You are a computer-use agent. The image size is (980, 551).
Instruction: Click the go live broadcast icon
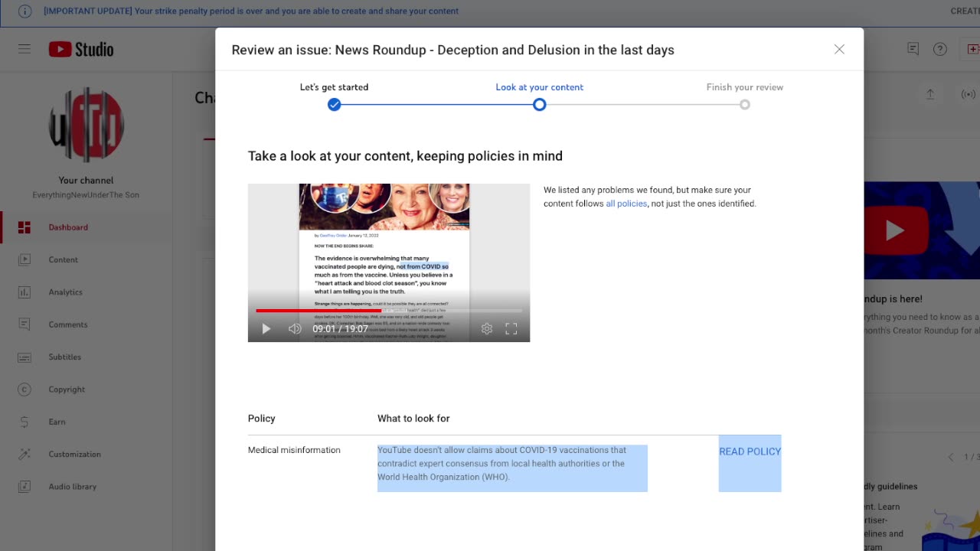(969, 94)
